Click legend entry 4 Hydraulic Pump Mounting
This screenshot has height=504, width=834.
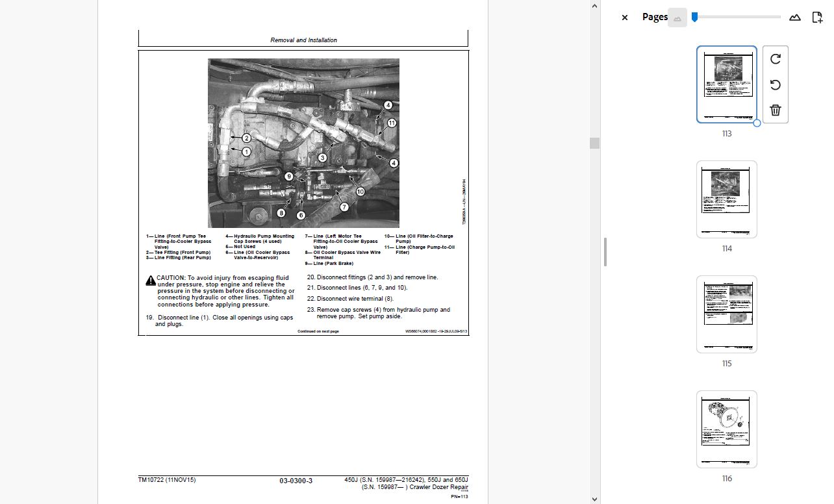click(260, 239)
